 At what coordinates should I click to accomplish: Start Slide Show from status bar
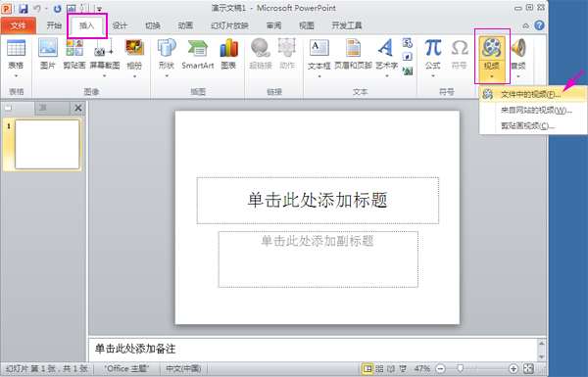[x=403, y=369]
